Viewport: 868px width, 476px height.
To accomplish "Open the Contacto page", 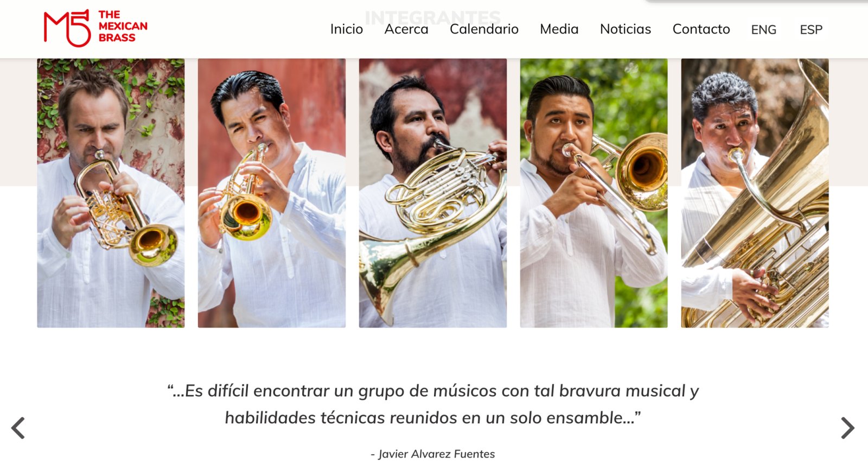I will coord(701,29).
